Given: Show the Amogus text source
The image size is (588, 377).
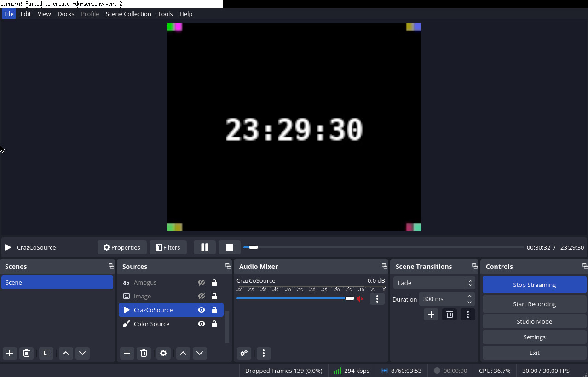Looking at the screenshot, I should (x=202, y=282).
